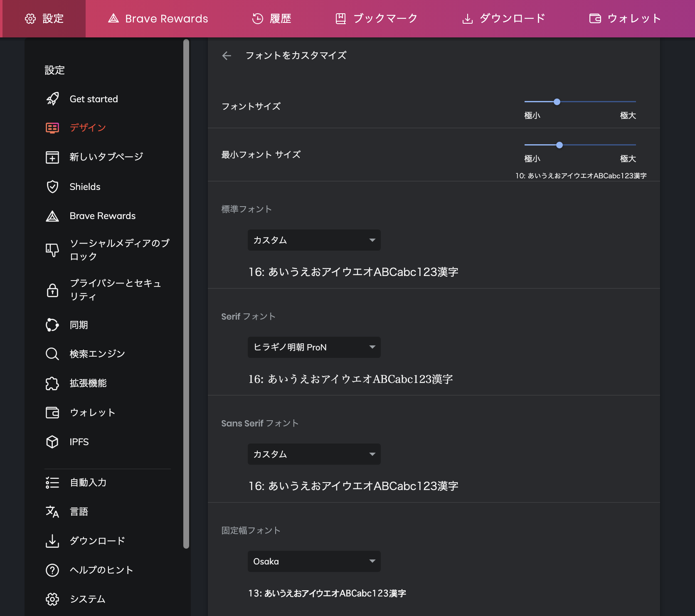695x616 pixels.
Task: Click the back arrow beside フォントをカスタマイズ
Action: [227, 56]
